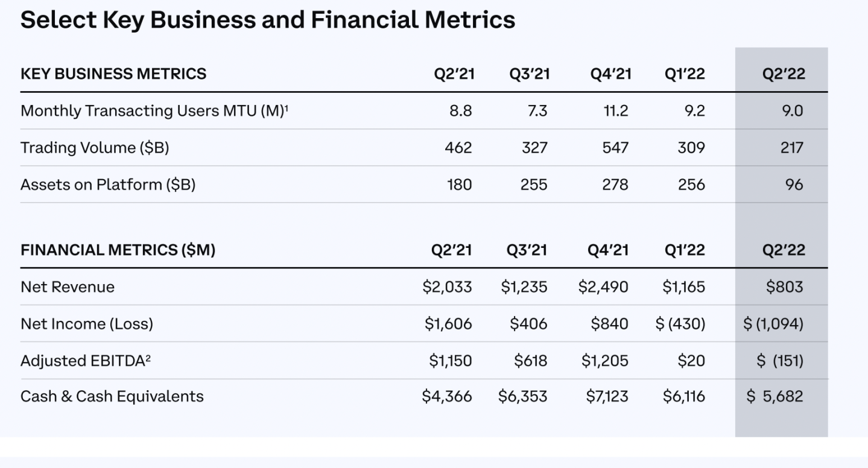Click the Net Revenue row label

pyautogui.click(x=68, y=287)
